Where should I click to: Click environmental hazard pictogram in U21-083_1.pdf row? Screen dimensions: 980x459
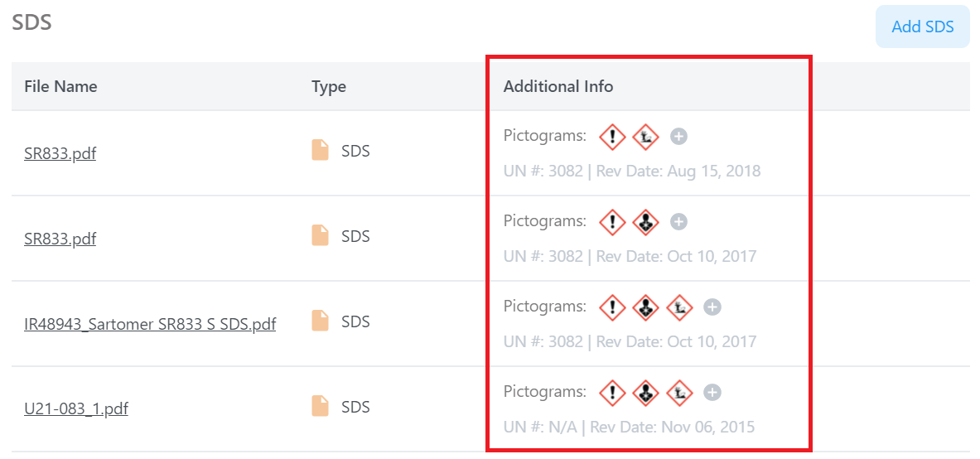point(679,392)
